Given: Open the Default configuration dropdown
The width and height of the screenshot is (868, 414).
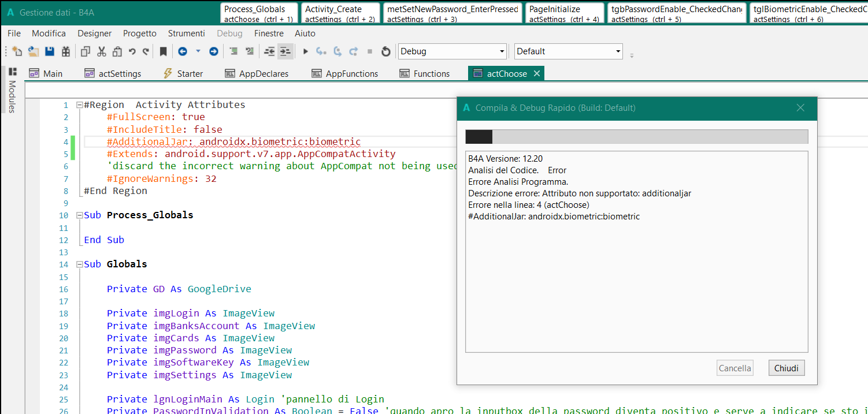Looking at the screenshot, I should tap(617, 51).
